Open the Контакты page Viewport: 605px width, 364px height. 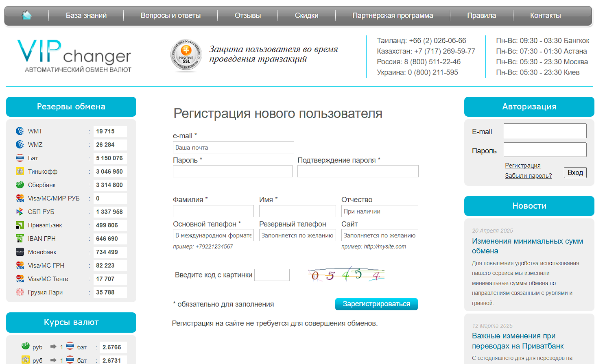(x=545, y=15)
